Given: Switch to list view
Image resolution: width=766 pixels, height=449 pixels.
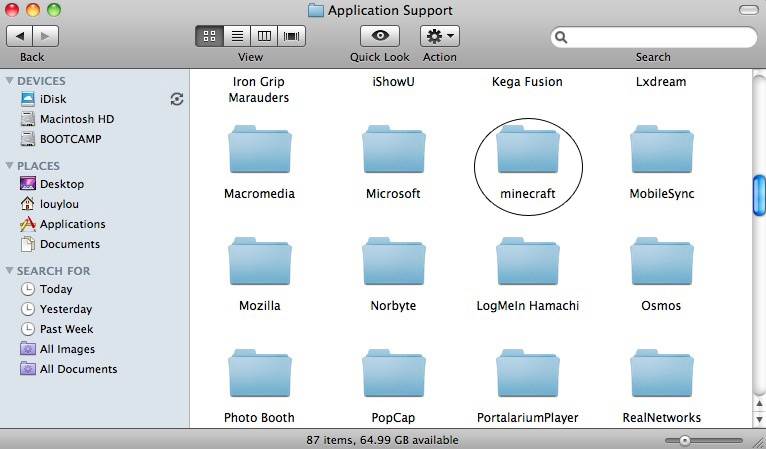Looking at the screenshot, I should click(237, 36).
